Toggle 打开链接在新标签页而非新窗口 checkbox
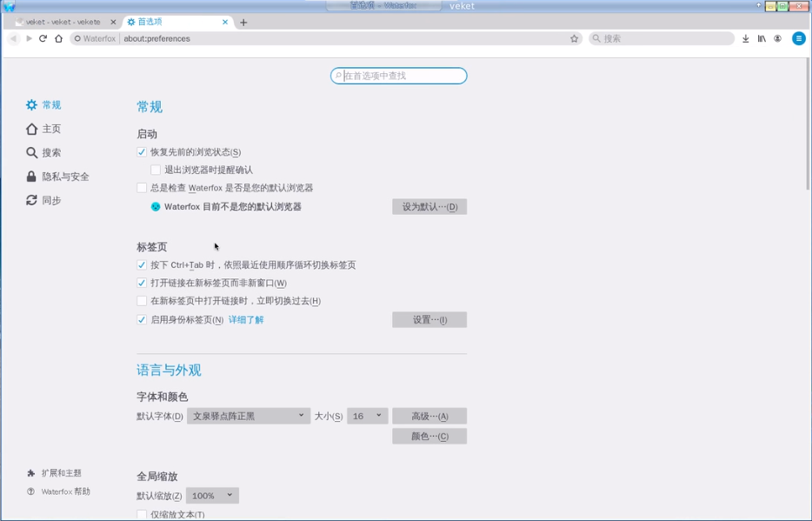Viewport: 812px width, 521px height. click(142, 283)
